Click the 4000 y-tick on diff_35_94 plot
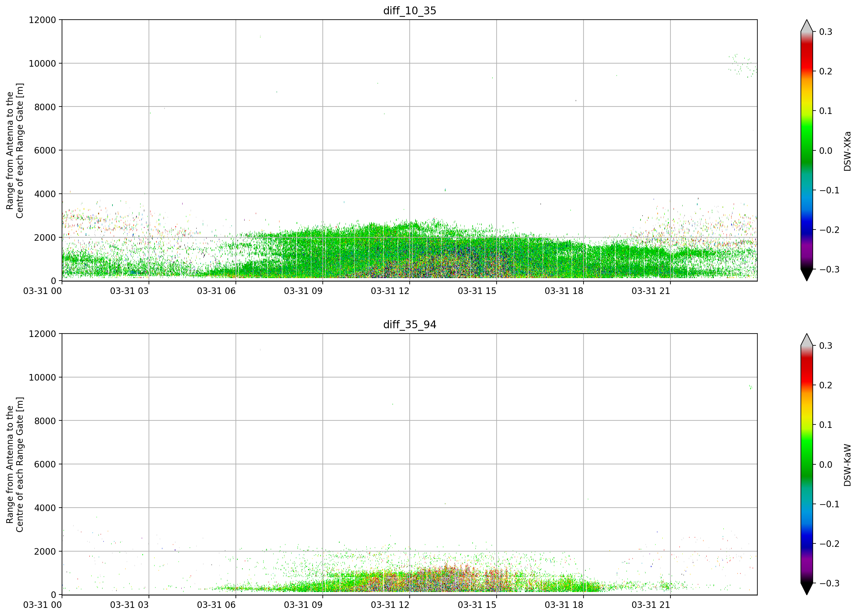 click(45, 508)
